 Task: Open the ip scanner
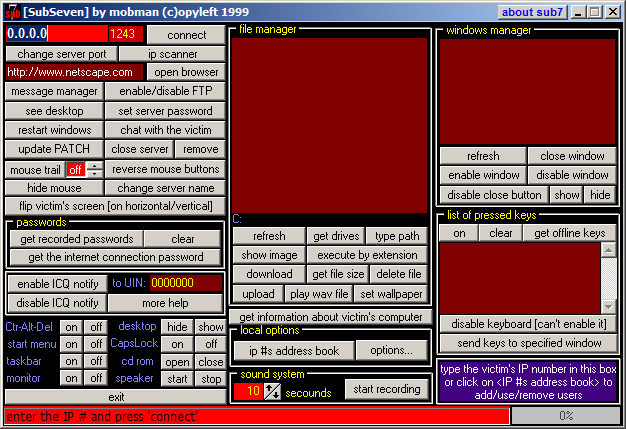coord(172,54)
